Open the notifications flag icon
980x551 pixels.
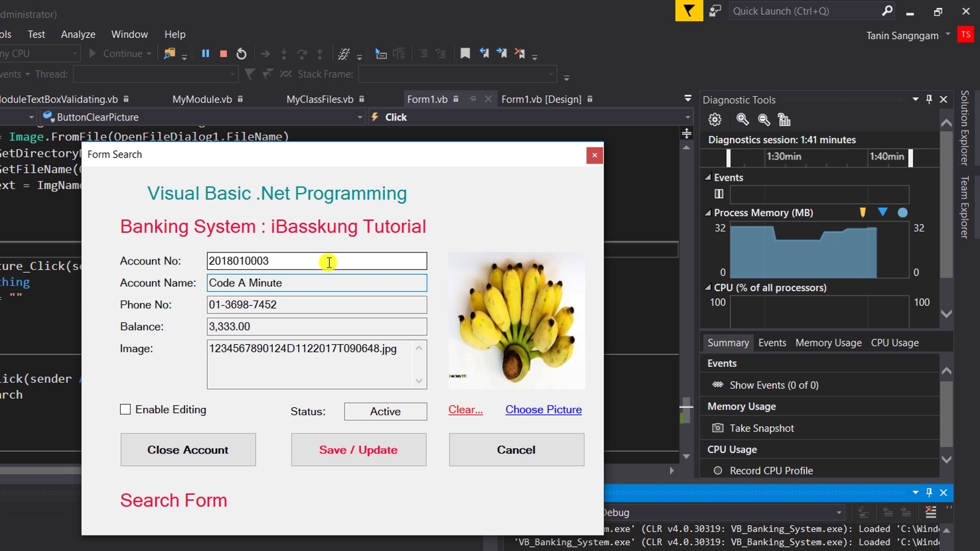(x=689, y=11)
